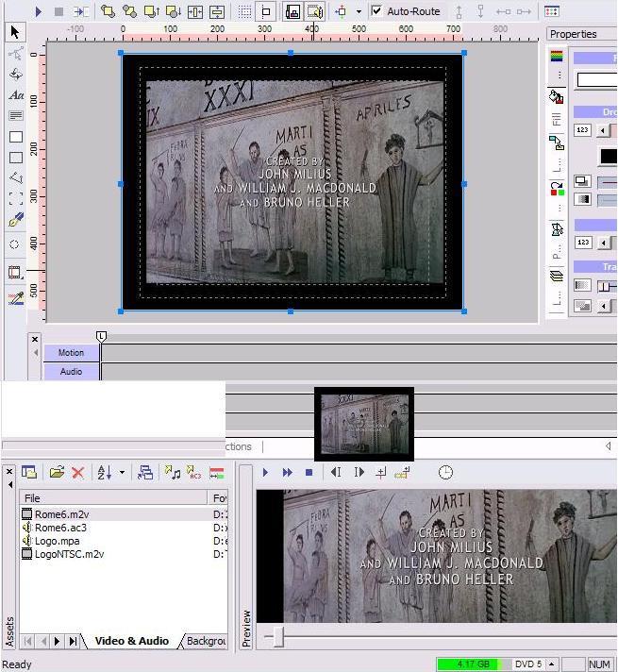Click the preview position slider handle
This screenshot has height=672, width=618.
278,636
